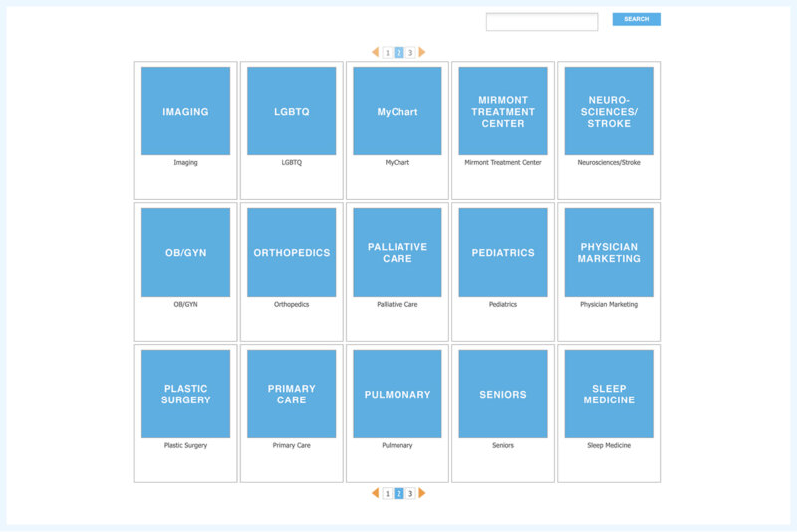Open the PHYSICIAN MARKETING tile
The width and height of the screenshot is (797, 532).
coord(609,252)
